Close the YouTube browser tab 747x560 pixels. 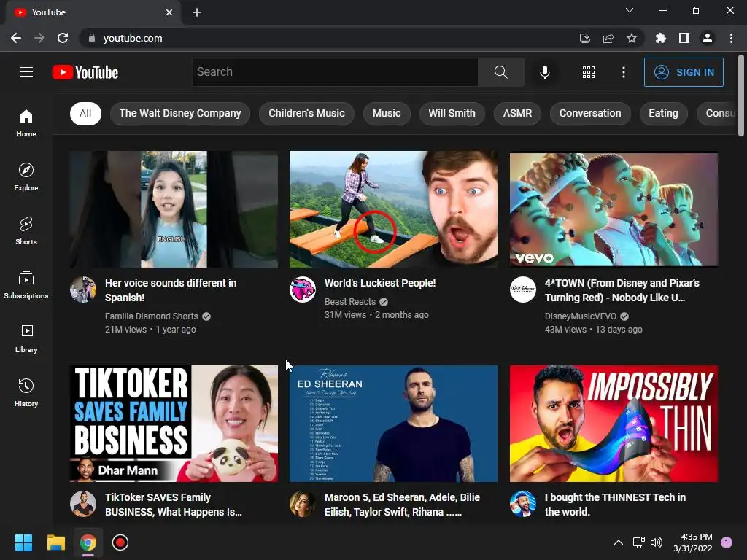tap(169, 12)
